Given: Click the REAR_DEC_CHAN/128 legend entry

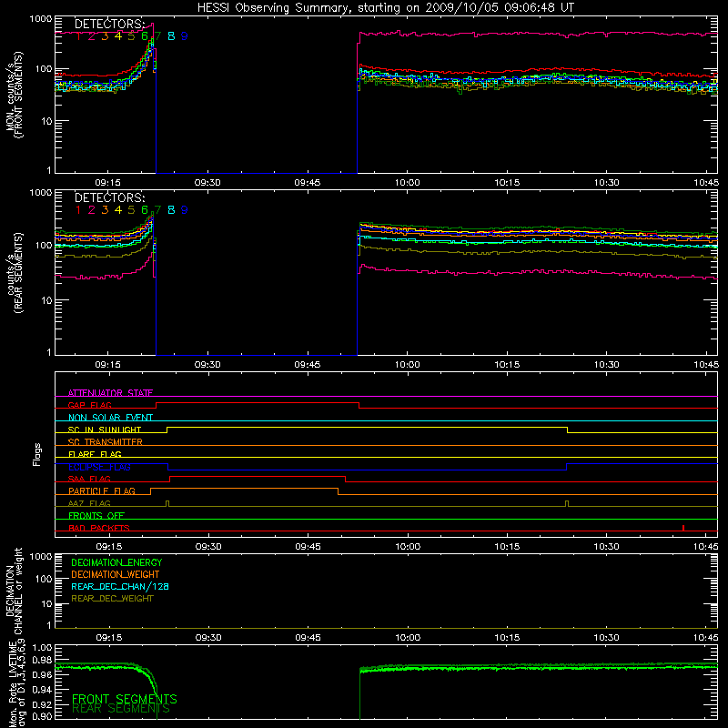Looking at the screenshot, I should pyautogui.click(x=120, y=586).
